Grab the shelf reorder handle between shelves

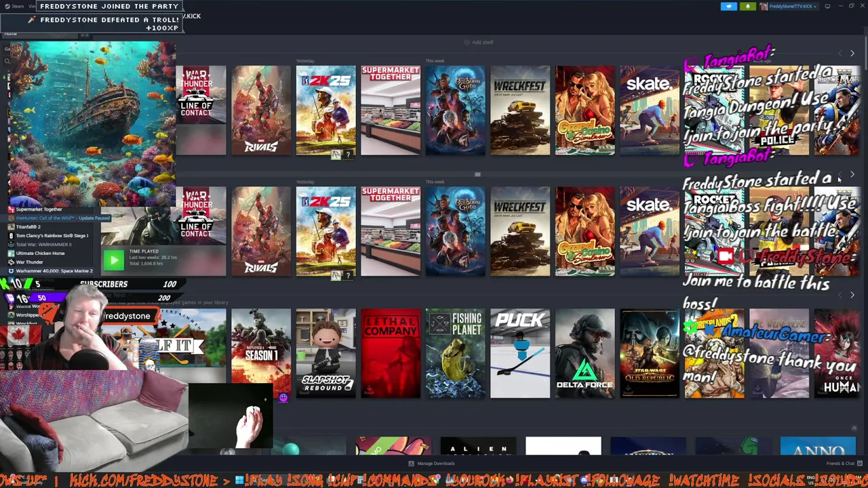click(477, 174)
